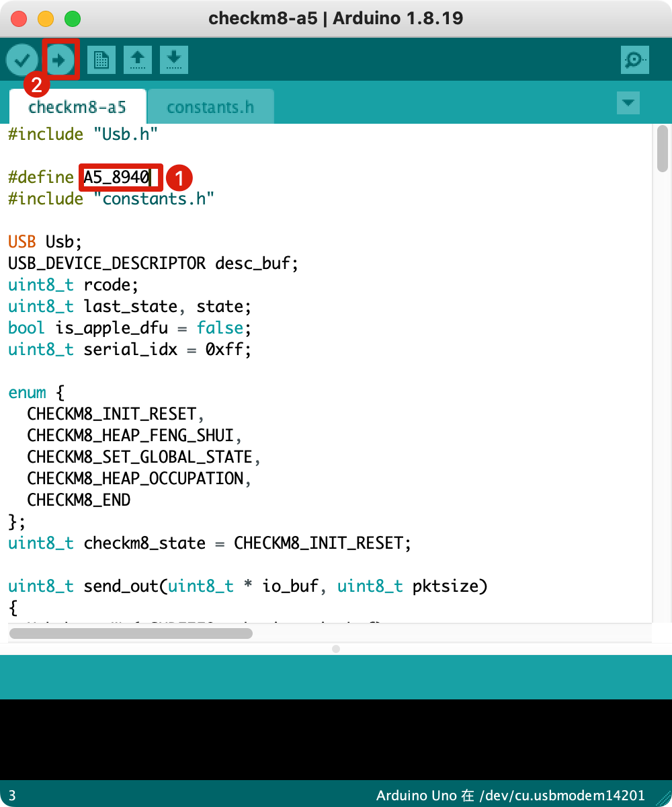
Task: Click the 'uint8_t last_state, state;' line
Action: point(130,307)
